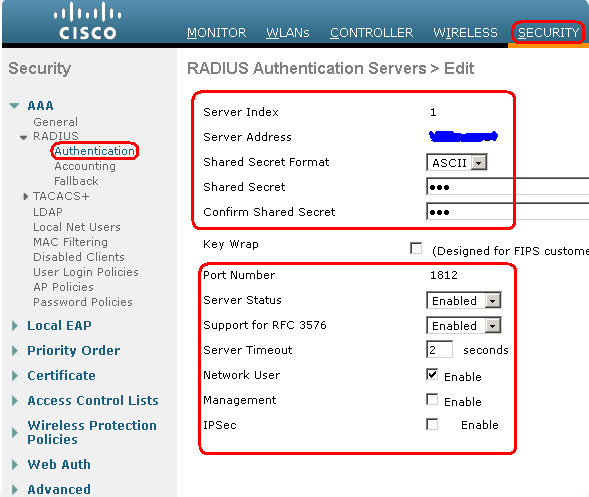Click inside the Server Timeout field

(x=439, y=350)
